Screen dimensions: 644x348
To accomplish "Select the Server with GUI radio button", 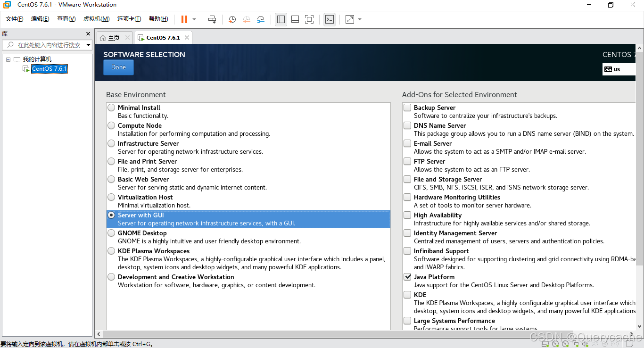I will [x=111, y=215].
